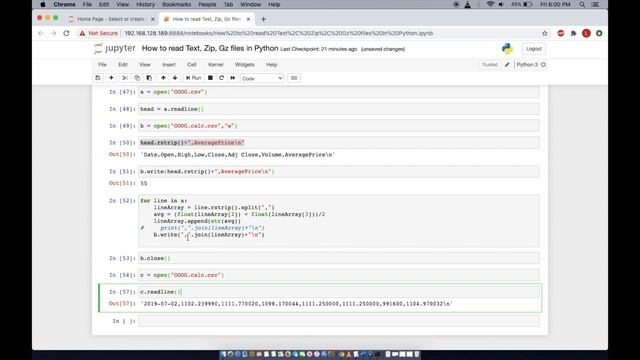Click the volume icon in menu bar
The image size is (640, 360).
(501, 4)
